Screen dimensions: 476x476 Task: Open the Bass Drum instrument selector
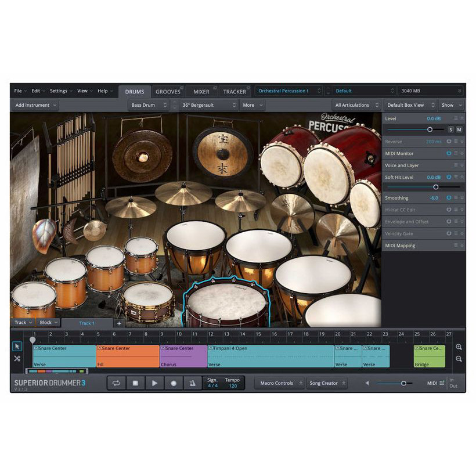coord(149,105)
